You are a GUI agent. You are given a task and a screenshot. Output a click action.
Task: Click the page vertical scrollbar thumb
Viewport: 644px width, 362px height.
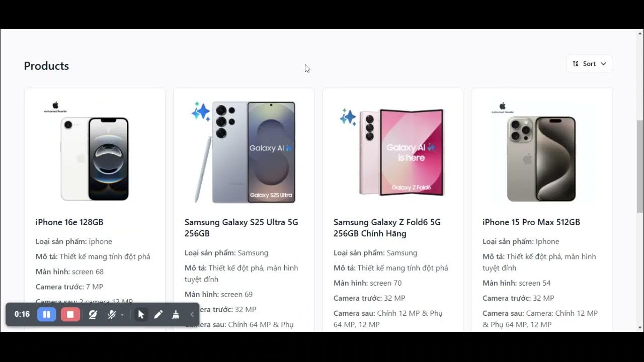pos(640,166)
